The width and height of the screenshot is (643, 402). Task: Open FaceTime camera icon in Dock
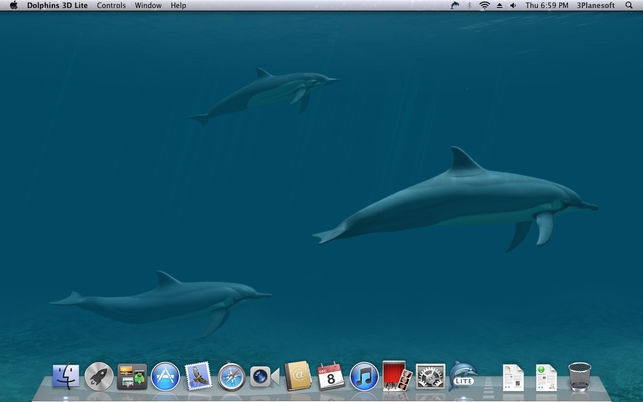[x=264, y=377]
